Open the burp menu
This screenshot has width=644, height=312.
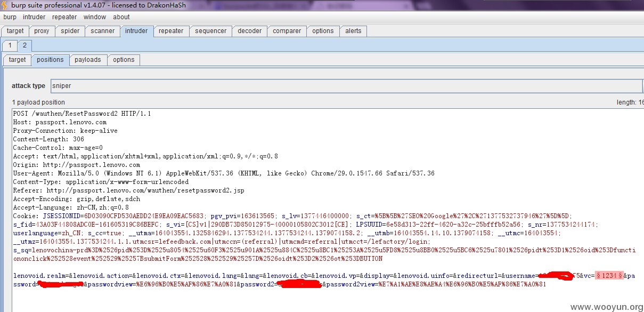pos(10,17)
